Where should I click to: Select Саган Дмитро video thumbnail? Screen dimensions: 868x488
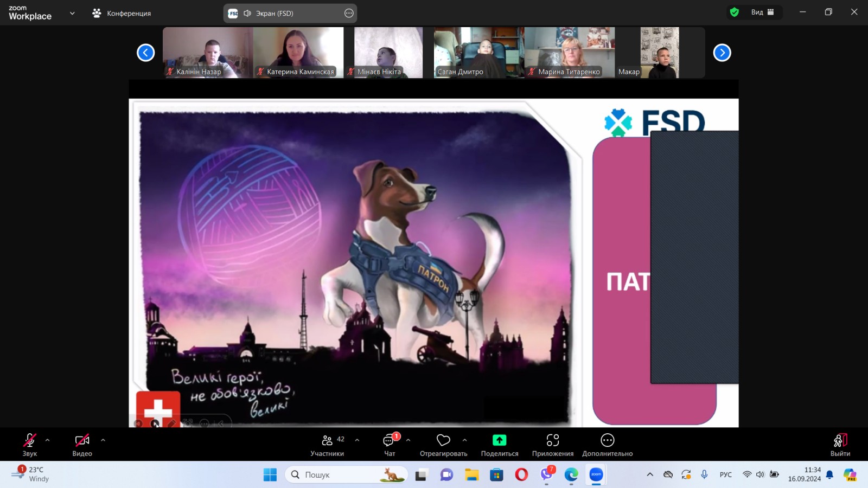479,53
